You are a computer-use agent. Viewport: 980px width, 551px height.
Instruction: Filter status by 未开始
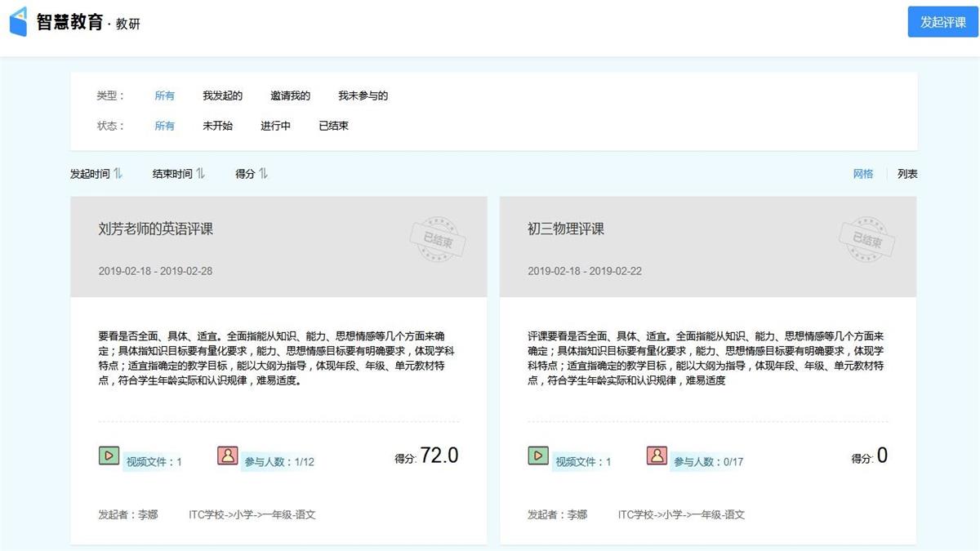click(218, 126)
